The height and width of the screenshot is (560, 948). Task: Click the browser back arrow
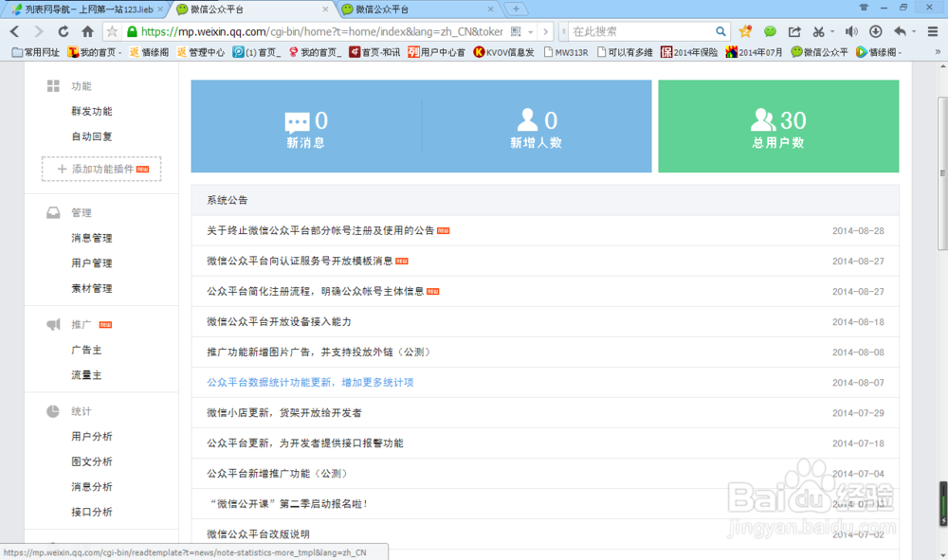(x=14, y=31)
